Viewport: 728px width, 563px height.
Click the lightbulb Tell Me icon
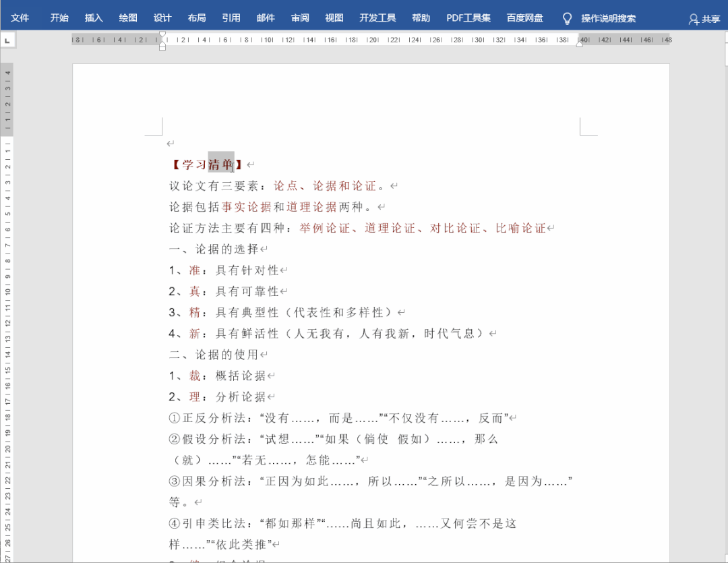567,19
